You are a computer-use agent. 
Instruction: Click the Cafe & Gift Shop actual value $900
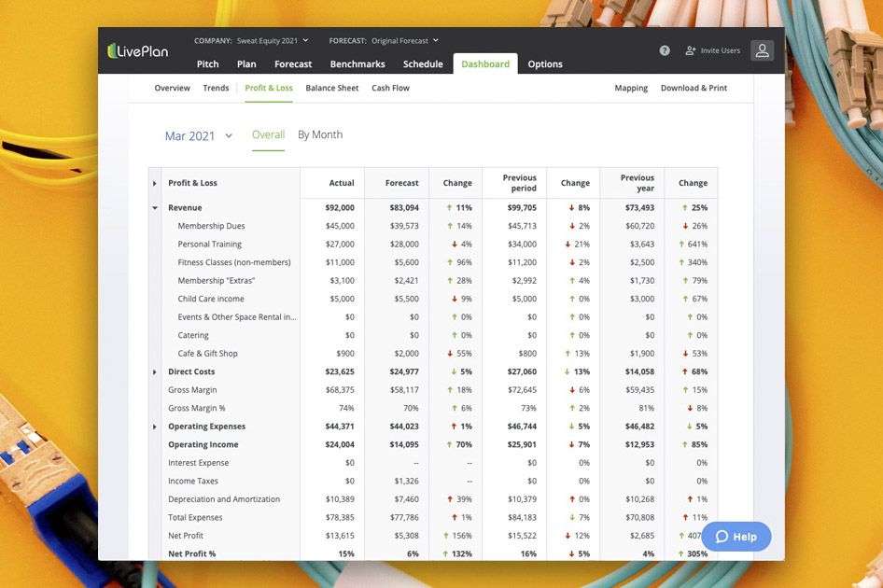click(345, 353)
